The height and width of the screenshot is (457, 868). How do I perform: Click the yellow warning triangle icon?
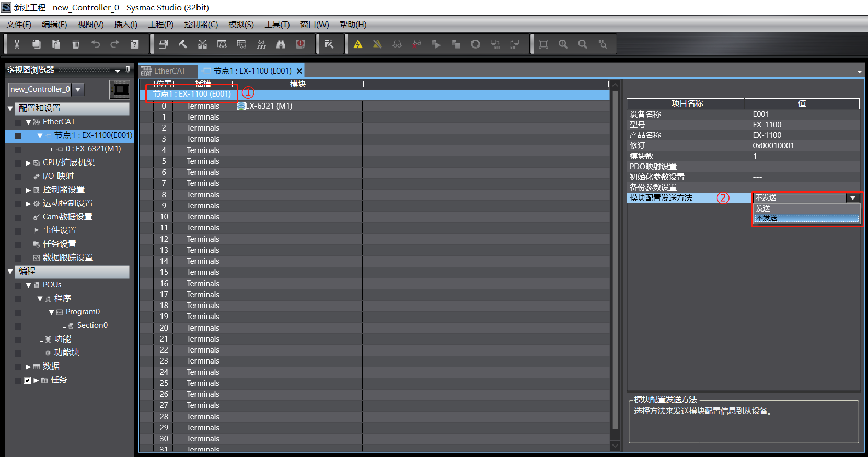click(x=358, y=44)
